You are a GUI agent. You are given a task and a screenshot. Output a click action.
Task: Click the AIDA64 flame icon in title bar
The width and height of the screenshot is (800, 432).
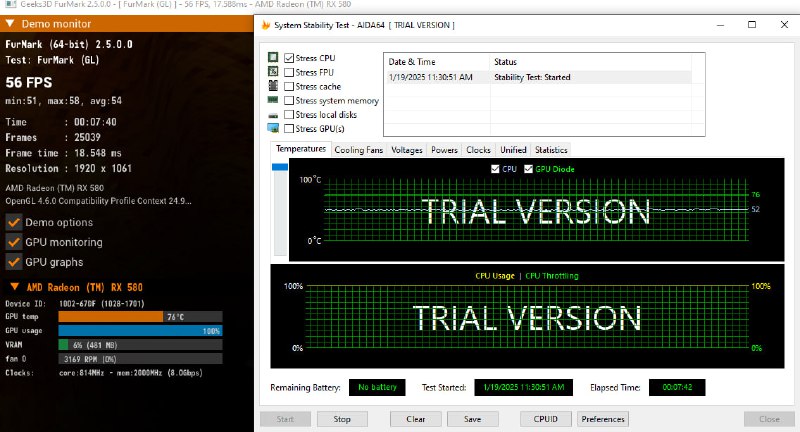point(265,24)
